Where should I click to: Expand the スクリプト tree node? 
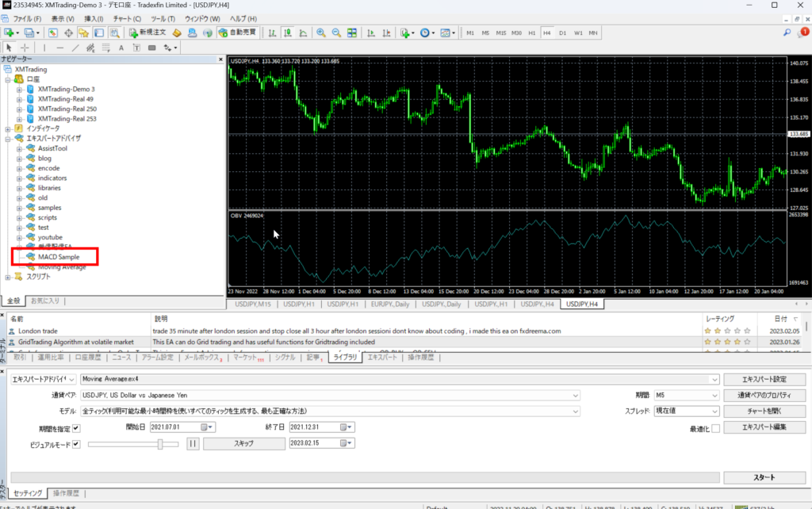click(x=8, y=277)
